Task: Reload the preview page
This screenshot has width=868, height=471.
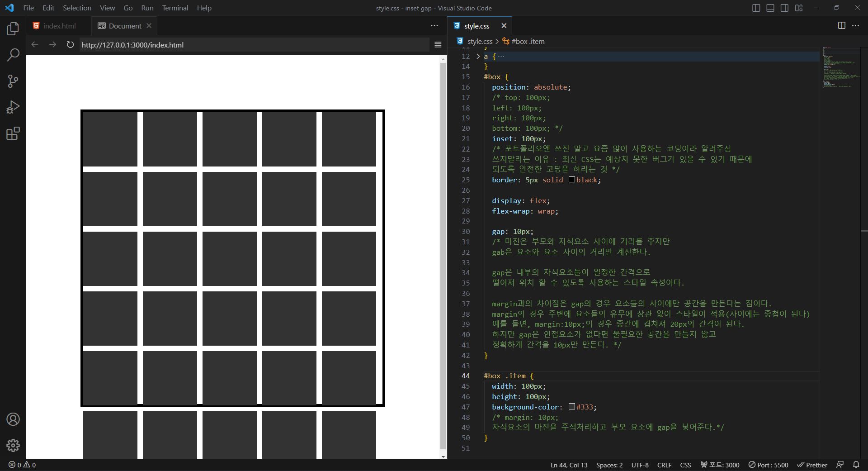Action: click(70, 45)
